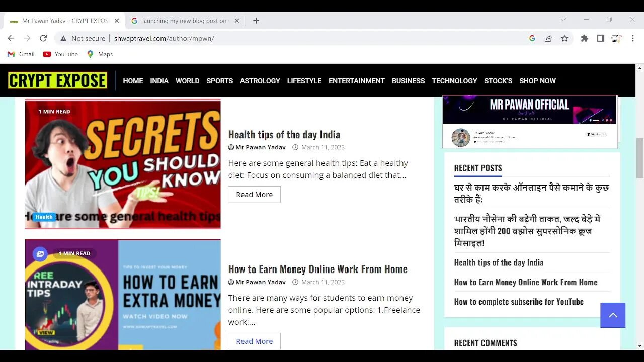Open STOCK'S in the navigation menu

point(498,81)
